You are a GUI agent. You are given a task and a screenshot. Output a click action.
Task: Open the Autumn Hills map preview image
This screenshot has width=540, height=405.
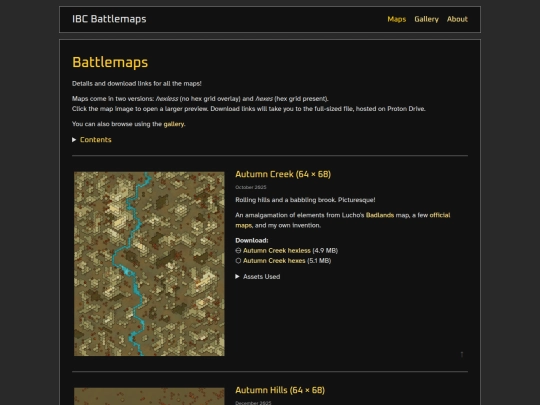coord(149,396)
